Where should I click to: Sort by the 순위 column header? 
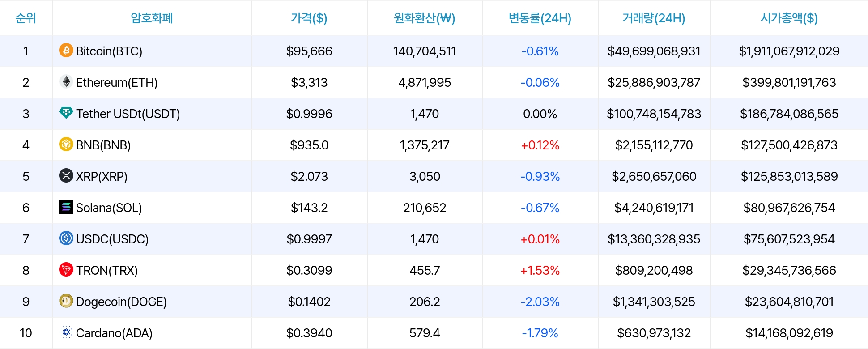tap(26, 18)
